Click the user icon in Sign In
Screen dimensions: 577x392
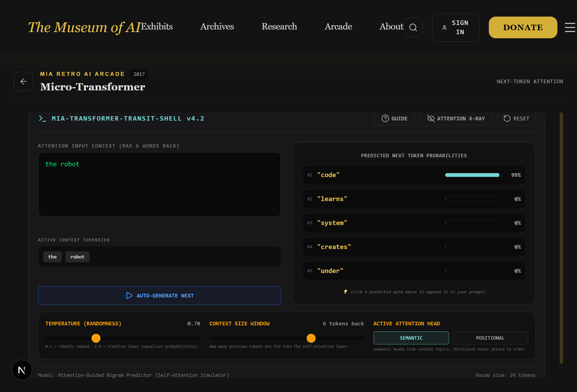[445, 27]
